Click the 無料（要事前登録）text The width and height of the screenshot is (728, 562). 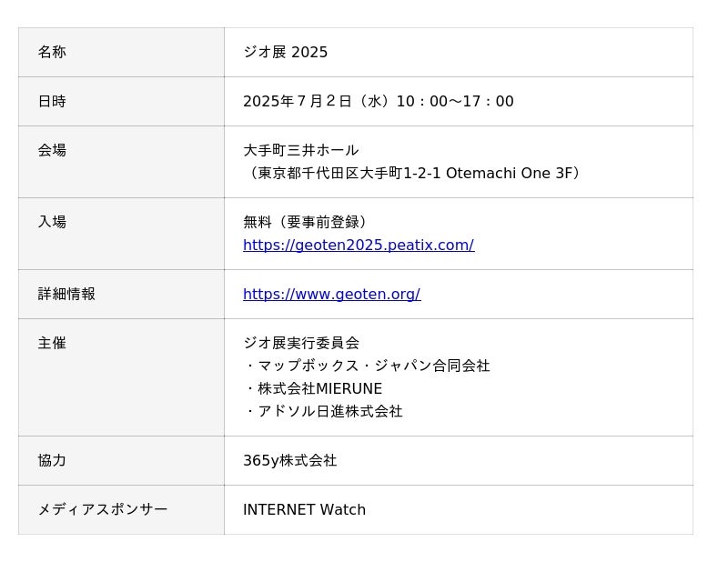click(x=308, y=223)
